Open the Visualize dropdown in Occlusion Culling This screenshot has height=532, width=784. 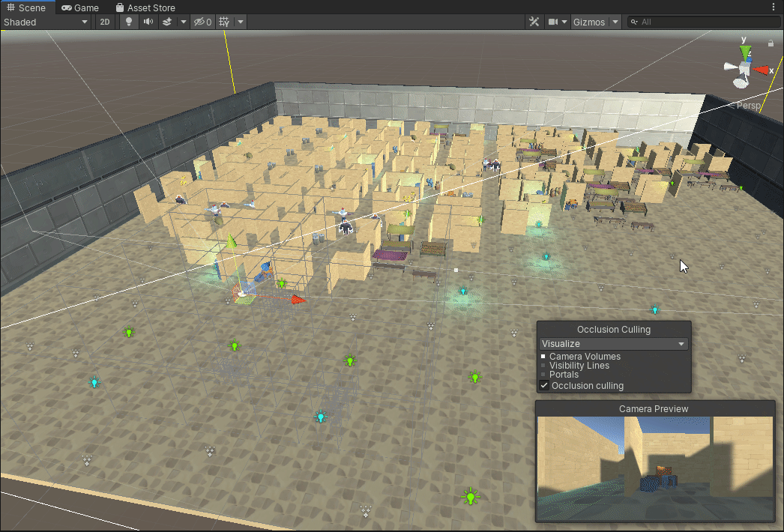pyautogui.click(x=613, y=342)
